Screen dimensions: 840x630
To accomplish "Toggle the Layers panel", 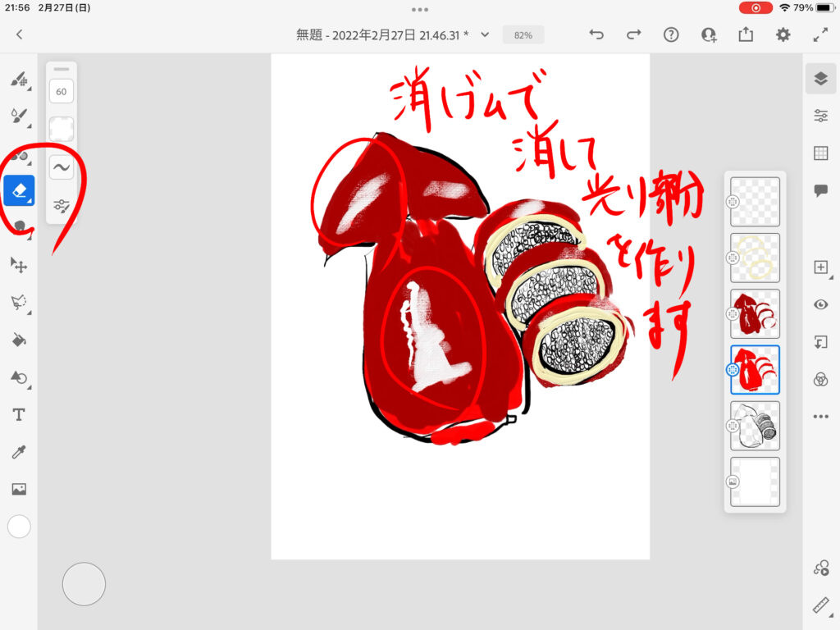I will coord(820,78).
